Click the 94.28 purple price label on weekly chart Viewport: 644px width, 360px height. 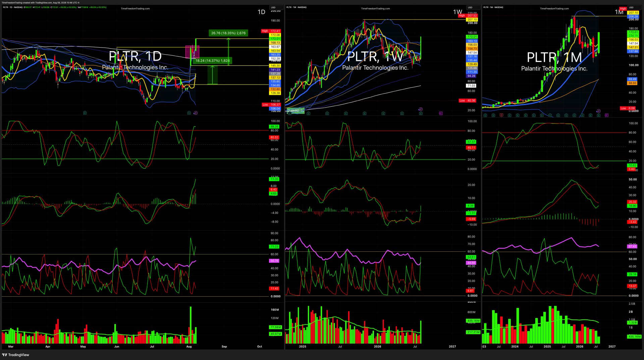point(471,76)
